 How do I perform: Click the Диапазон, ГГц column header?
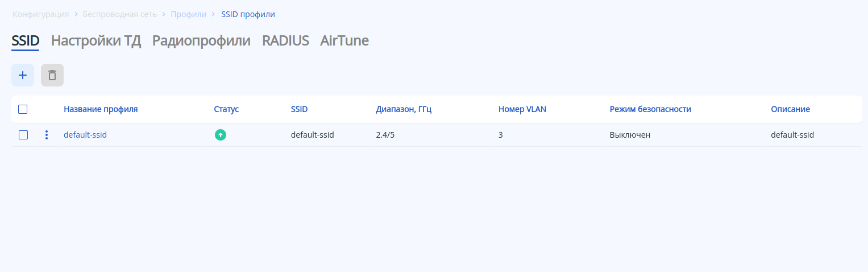(404, 109)
